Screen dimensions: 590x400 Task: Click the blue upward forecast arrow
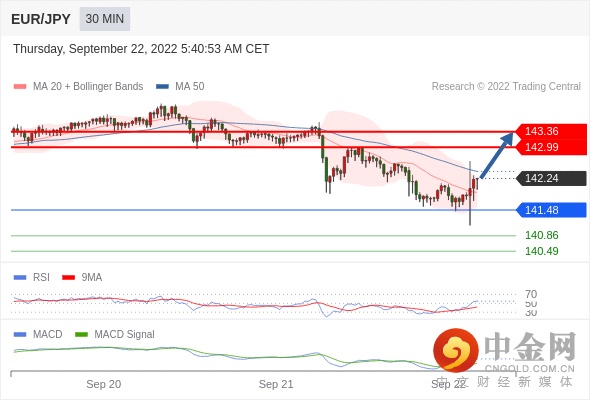(x=497, y=155)
